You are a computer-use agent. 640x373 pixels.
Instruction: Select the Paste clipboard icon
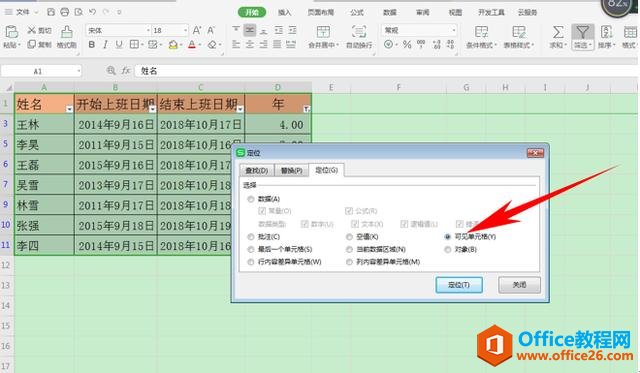[11, 32]
